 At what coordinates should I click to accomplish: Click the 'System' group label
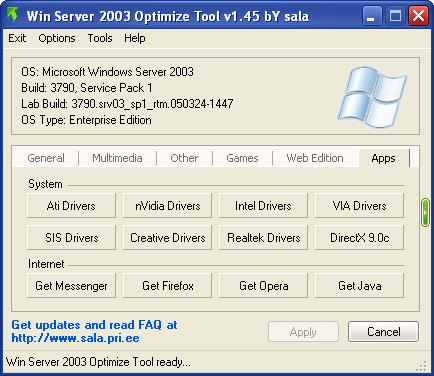45,184
